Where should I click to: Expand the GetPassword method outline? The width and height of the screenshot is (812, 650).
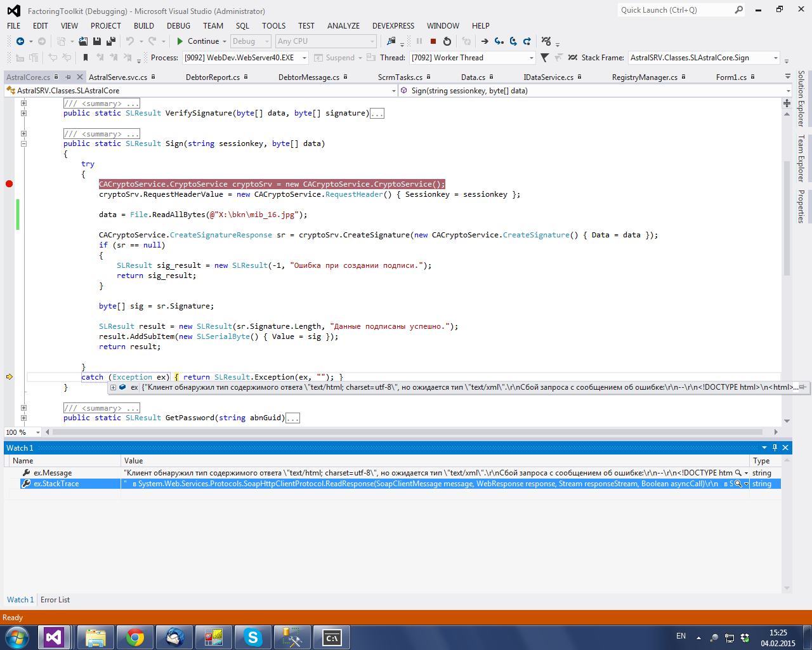[x=23, y=418]
